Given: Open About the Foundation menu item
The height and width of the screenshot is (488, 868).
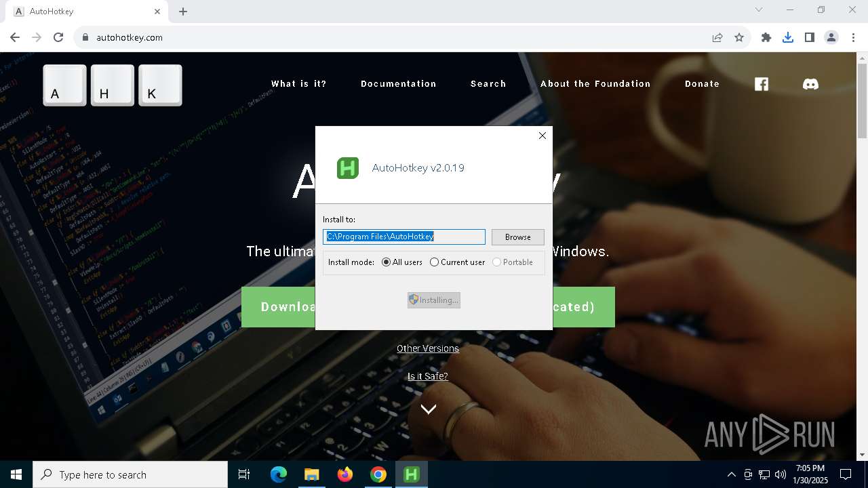Looking at the screenshot, I should point(595,84).
